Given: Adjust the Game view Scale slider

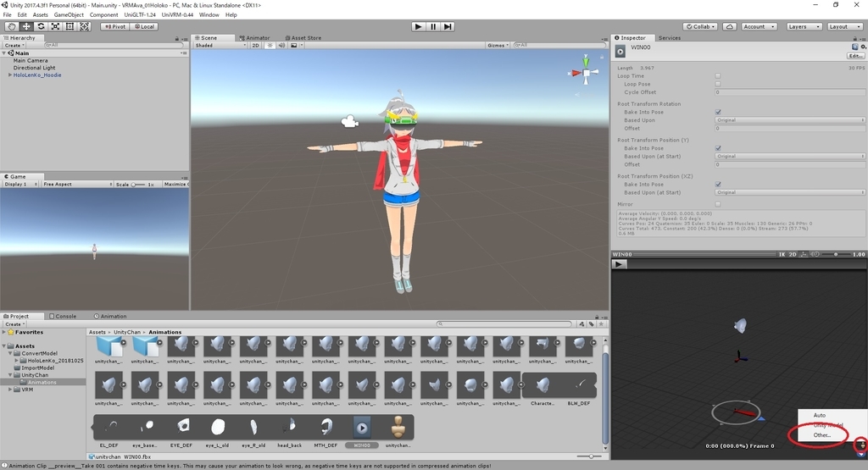Looking at the screenshot, I should [138, 184].
